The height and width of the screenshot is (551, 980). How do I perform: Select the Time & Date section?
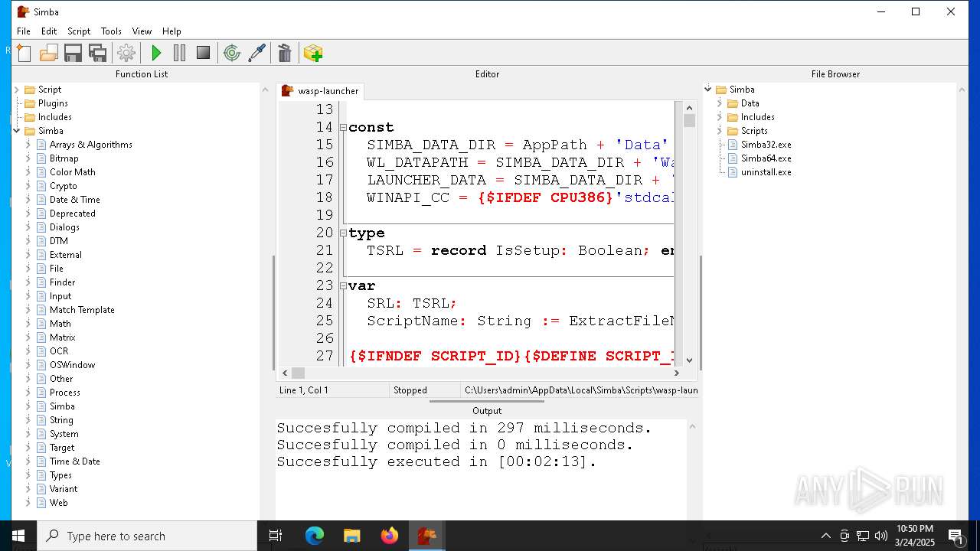(75, 461)
